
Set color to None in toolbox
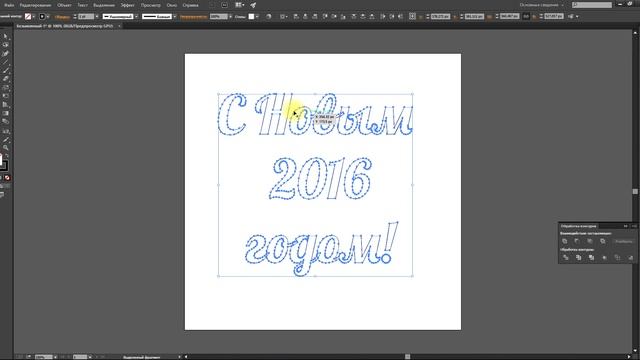click(7, 178)
